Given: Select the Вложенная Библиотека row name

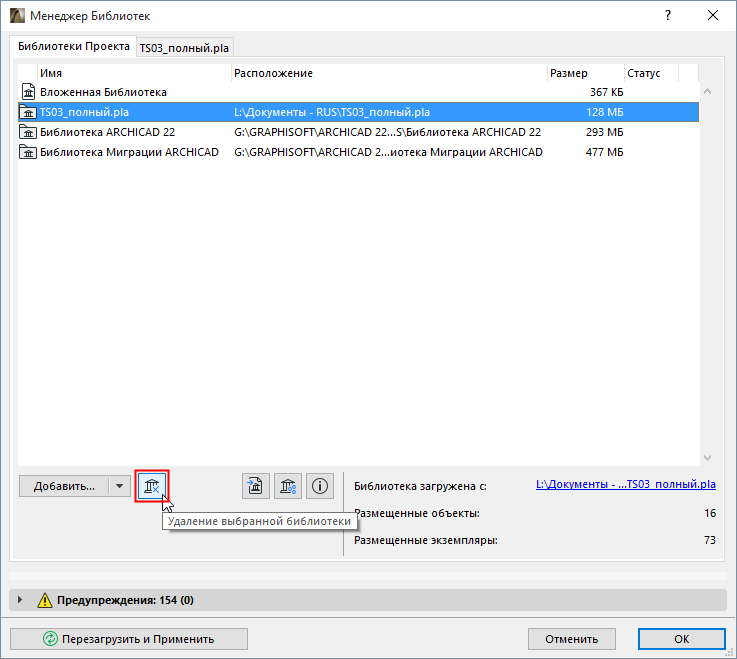Looking at the screenshot, I should click(x=103, y=92).
